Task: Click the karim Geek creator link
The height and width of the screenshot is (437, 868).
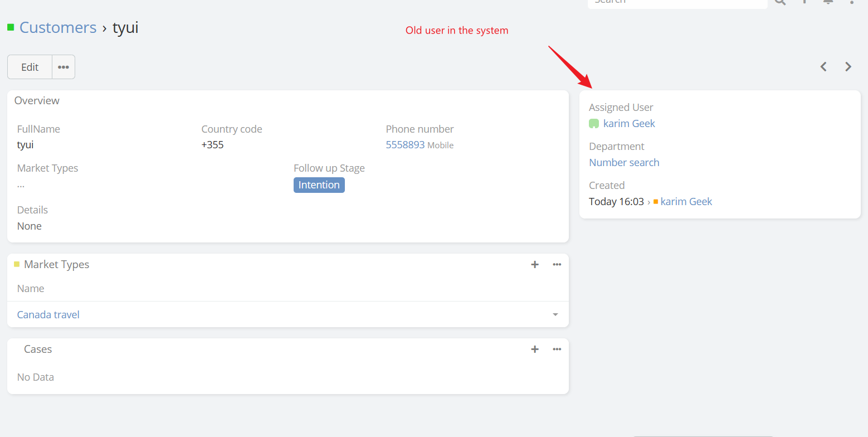Action: 686,202
